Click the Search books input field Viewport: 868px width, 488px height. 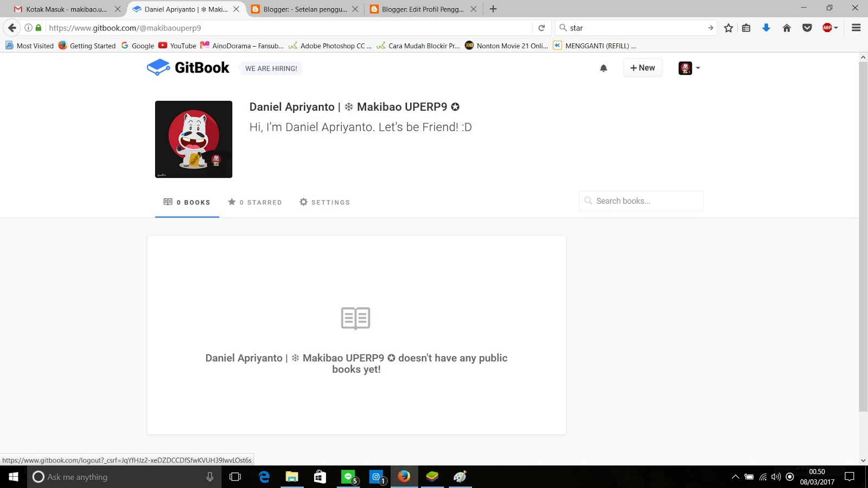coord(641,201)
